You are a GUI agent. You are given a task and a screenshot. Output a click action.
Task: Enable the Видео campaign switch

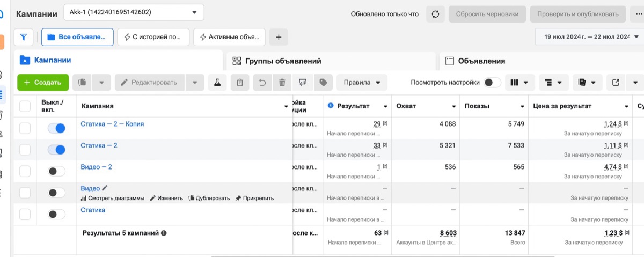coord(56,193)
